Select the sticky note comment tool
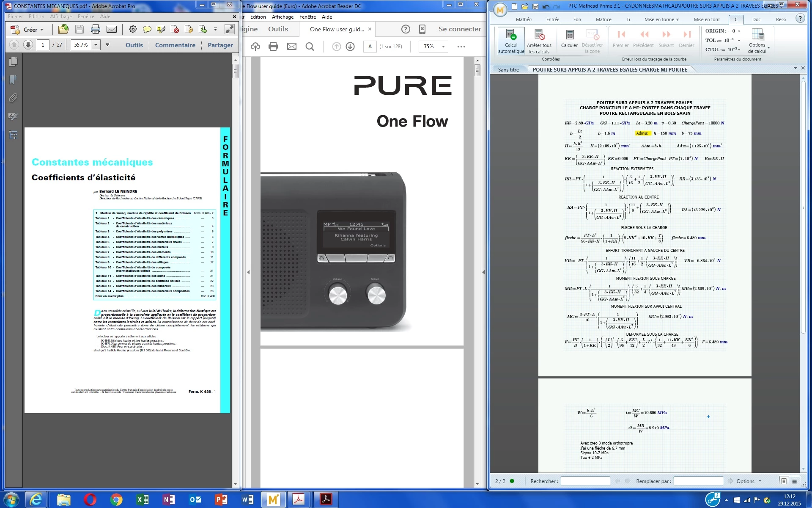Image resolution: width=812 pixels, height=508 pixels. click(147, 29)
